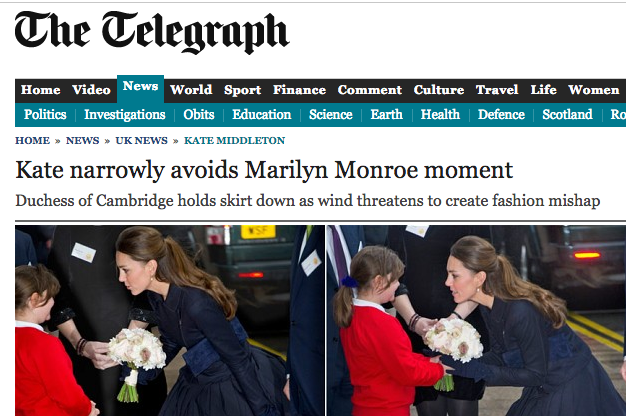Open the right article photo

pos(476,321)
